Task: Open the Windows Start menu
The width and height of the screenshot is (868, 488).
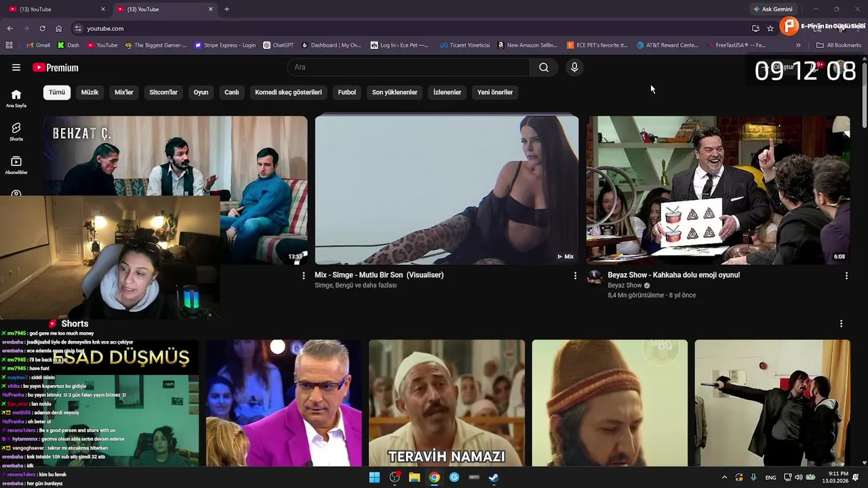Action: [374, 477]
